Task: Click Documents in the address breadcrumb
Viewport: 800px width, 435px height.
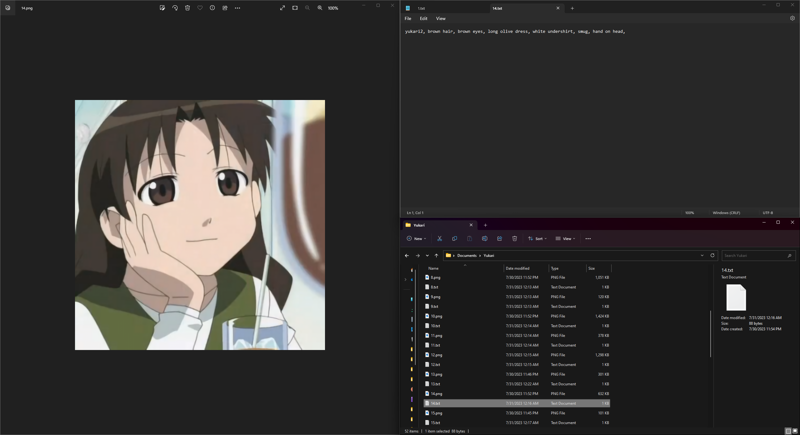Action: [x=467, y=255]
